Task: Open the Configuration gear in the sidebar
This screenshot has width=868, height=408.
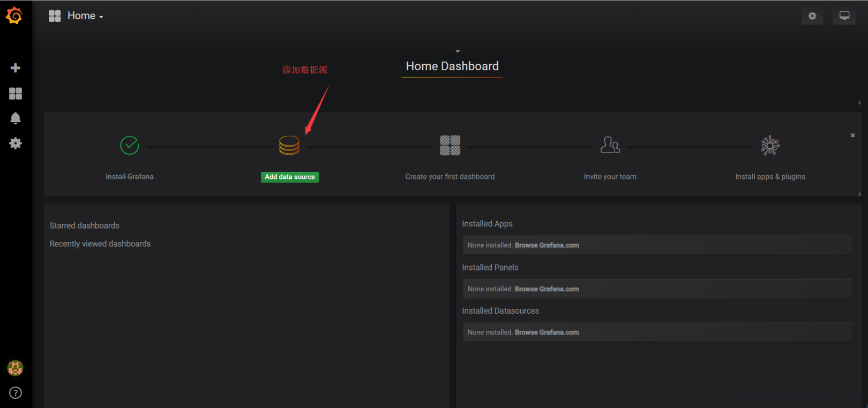Action: point(16,143)
